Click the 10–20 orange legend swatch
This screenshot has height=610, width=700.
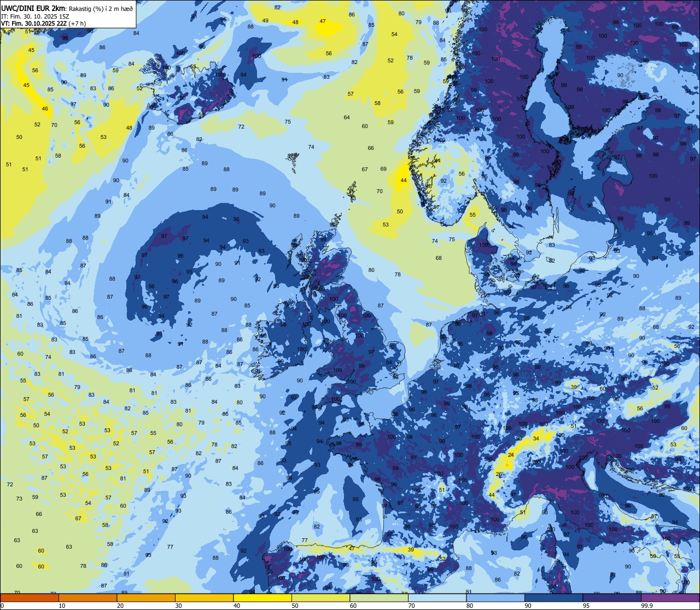pos(87,598)
